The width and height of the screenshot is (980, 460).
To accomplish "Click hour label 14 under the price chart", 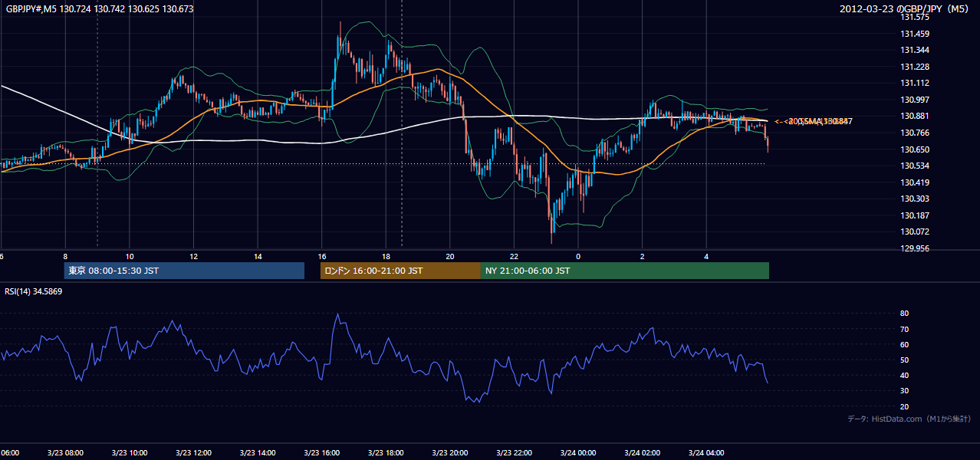I will (x=258, y=256).
